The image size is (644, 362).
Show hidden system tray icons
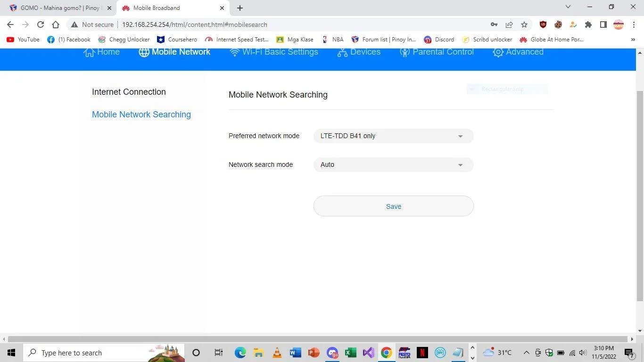pos(526,353)
